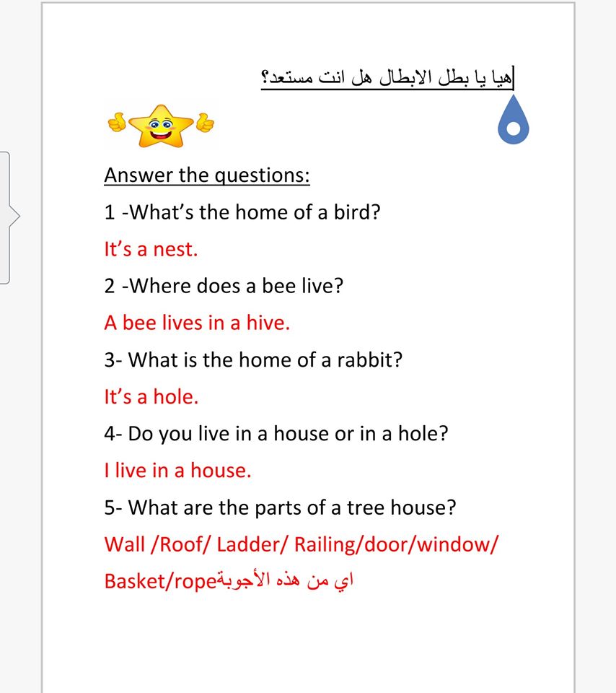Click the red answer "It's a hole."
The image size is (616, 693).
tap(151, 397)
